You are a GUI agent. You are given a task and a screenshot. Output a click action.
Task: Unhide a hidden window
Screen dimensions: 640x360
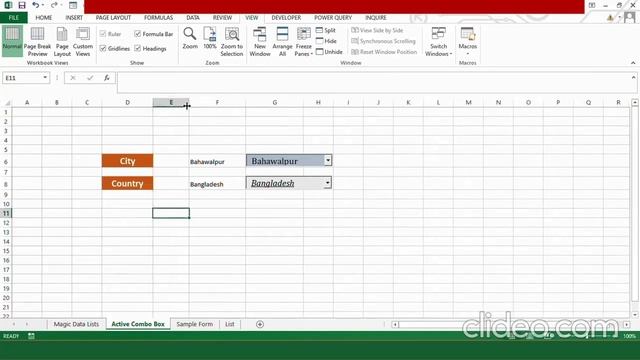click(329, 52)
